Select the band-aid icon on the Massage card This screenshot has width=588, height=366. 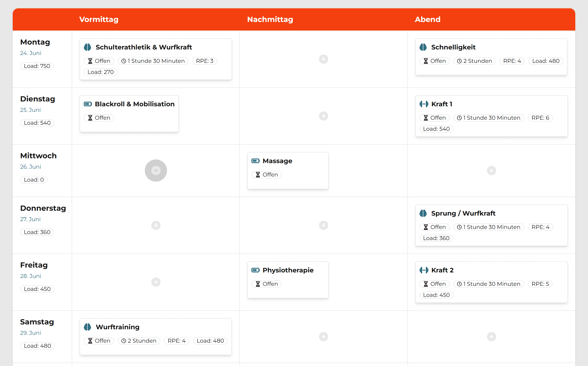coord(255,161)
